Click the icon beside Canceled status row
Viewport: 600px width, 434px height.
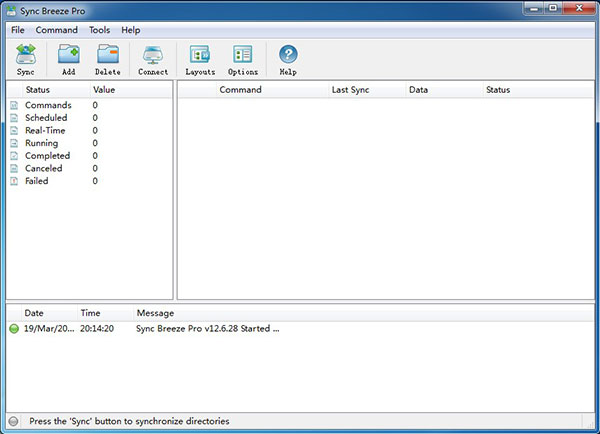pos(14,168)
